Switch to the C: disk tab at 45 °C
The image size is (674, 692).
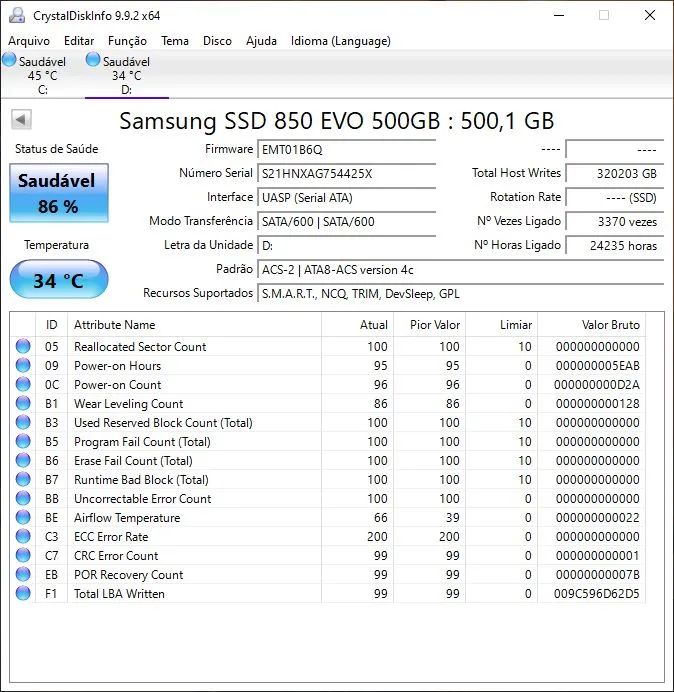pyautogui.click(x=42, y=74)
